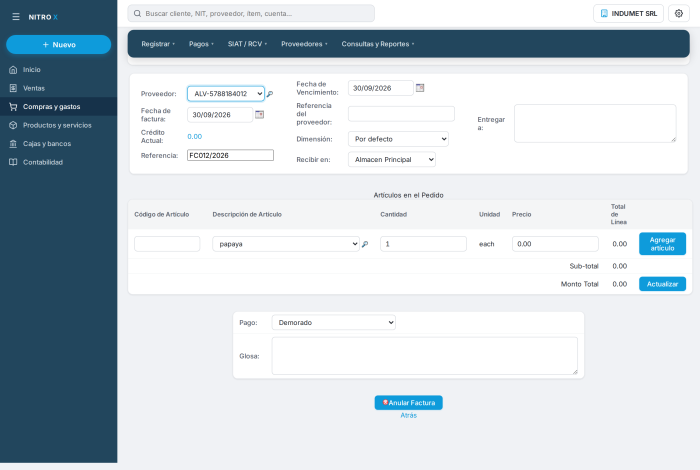The image size is (700, 470).
Task: Open calendar for Fecha de factura
Action: (x=259, y=115)
